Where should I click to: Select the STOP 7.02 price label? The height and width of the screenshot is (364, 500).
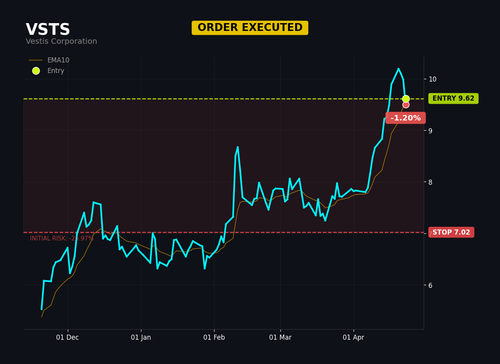[451, 232]
